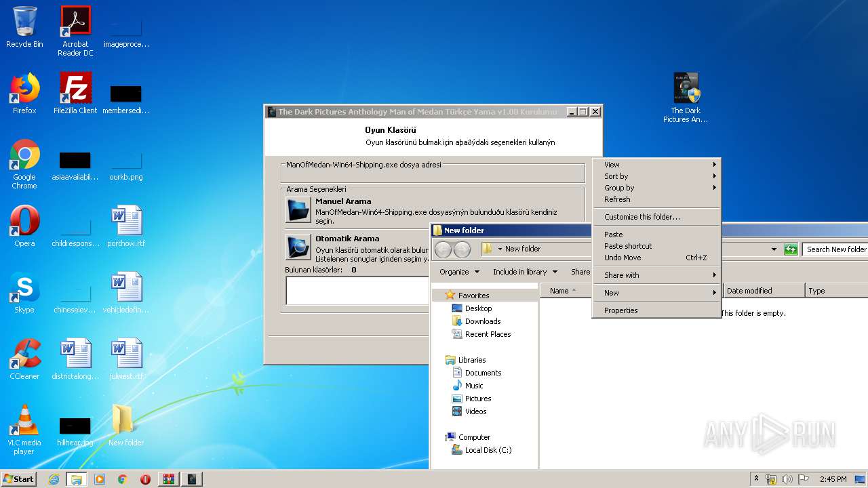Open the breadcrumb dropdown before New folder
Screen dimensions: 868x488
point(500,249)
